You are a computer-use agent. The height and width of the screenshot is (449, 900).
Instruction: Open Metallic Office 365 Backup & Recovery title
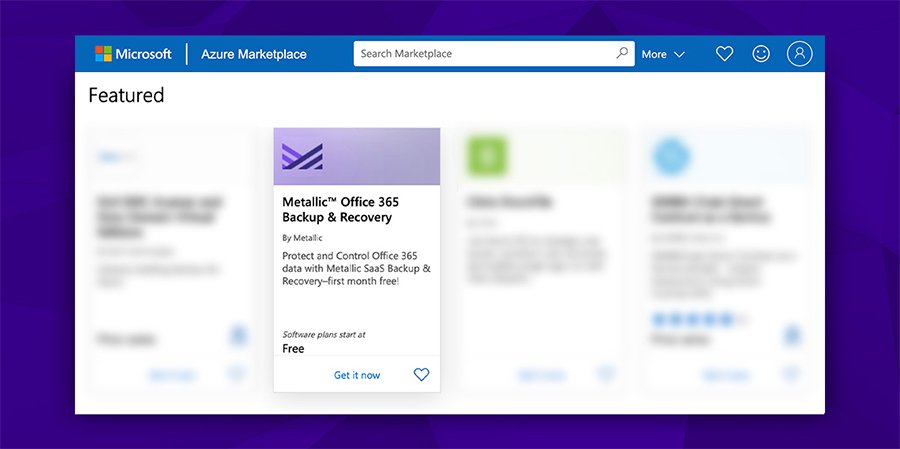(340, 209)
